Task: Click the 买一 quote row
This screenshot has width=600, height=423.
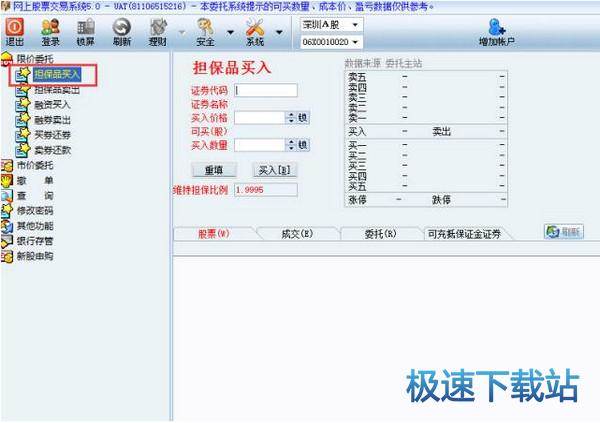Action: click(426, 145)
